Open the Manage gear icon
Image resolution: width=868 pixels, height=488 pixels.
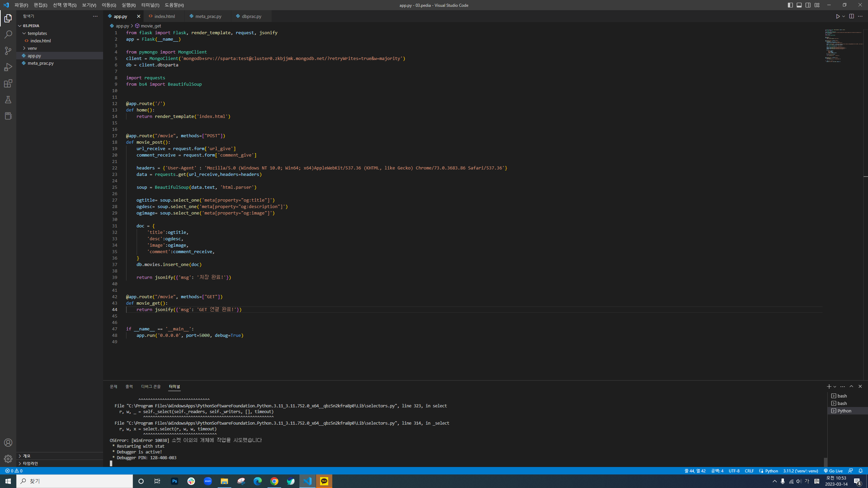click(x=8, y=459)
